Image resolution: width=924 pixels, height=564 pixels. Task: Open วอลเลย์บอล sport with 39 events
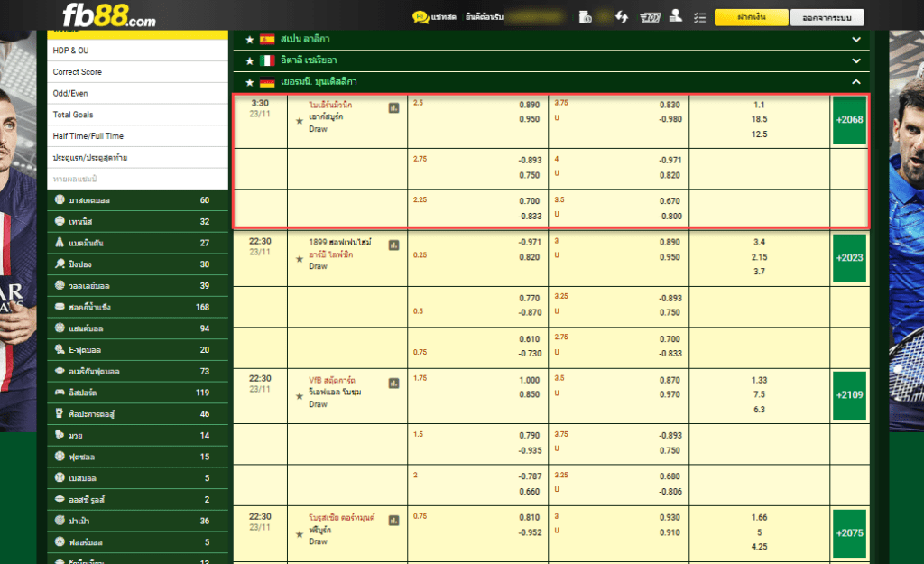(x=137, y=286)
